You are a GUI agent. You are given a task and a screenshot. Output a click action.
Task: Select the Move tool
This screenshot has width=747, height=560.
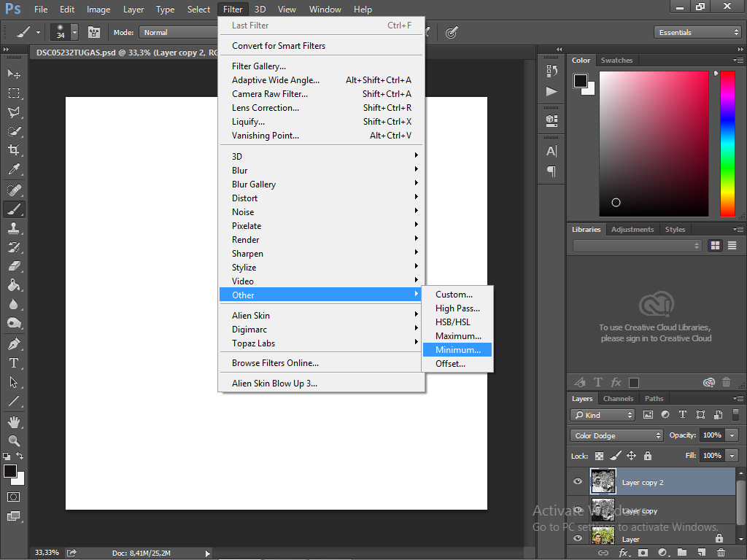coord(14,74)
